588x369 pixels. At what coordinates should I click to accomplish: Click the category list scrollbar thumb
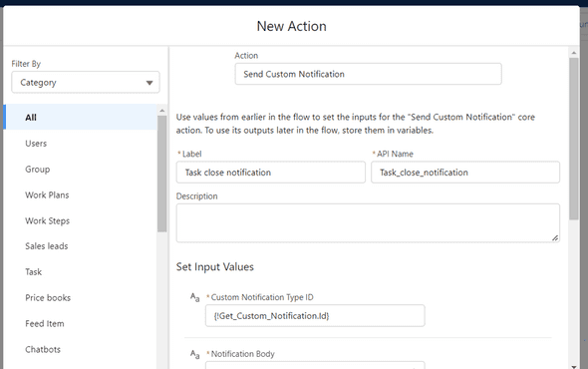162,174
